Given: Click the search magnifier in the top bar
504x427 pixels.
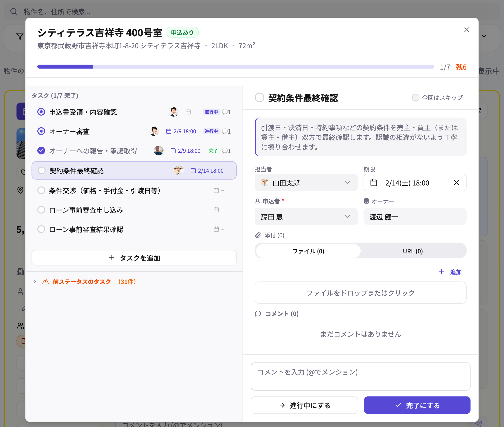Looking at the screenshot, I should tap(14, 11).
